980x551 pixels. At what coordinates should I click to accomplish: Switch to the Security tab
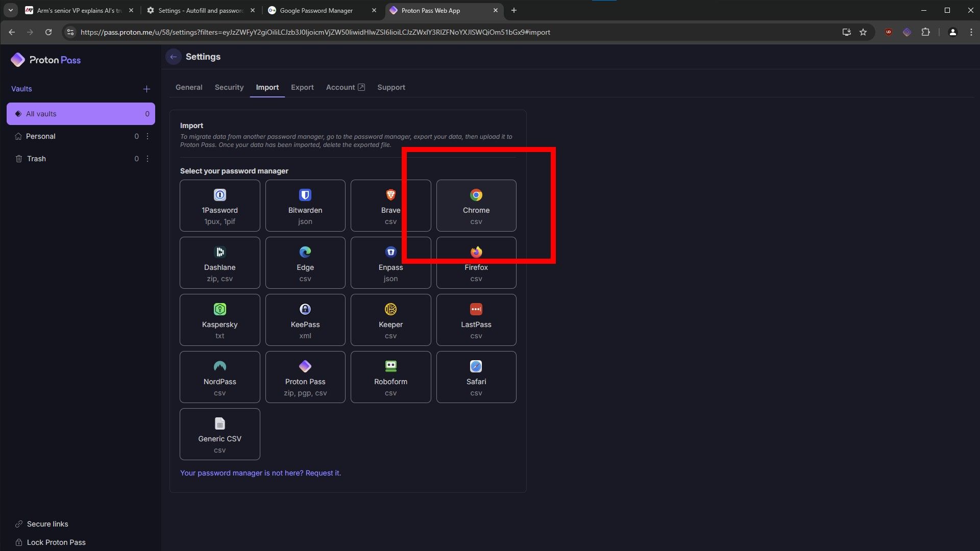coord(229,87)
